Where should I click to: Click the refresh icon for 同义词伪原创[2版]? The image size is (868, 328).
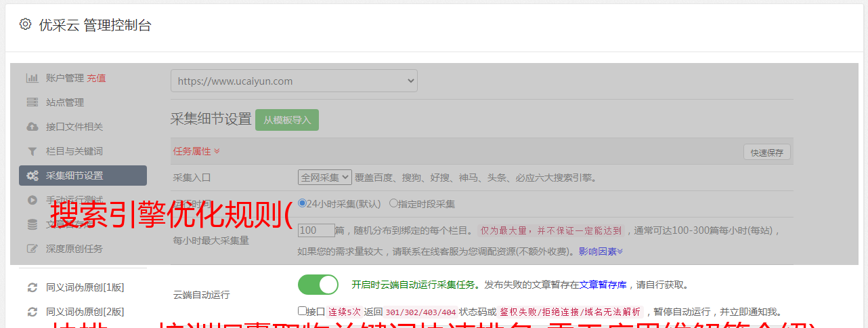(x=32, y=312)
